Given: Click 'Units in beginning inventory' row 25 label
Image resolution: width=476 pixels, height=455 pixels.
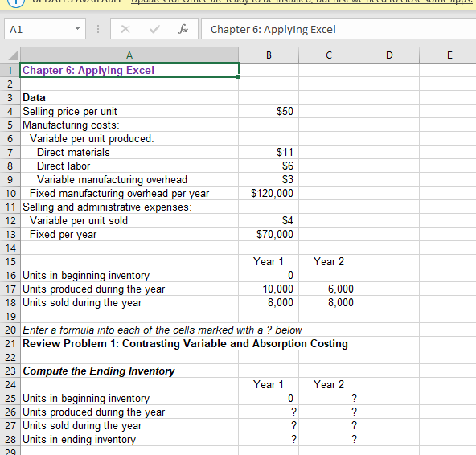Looking at the screenshot, I should click(129, 398).
